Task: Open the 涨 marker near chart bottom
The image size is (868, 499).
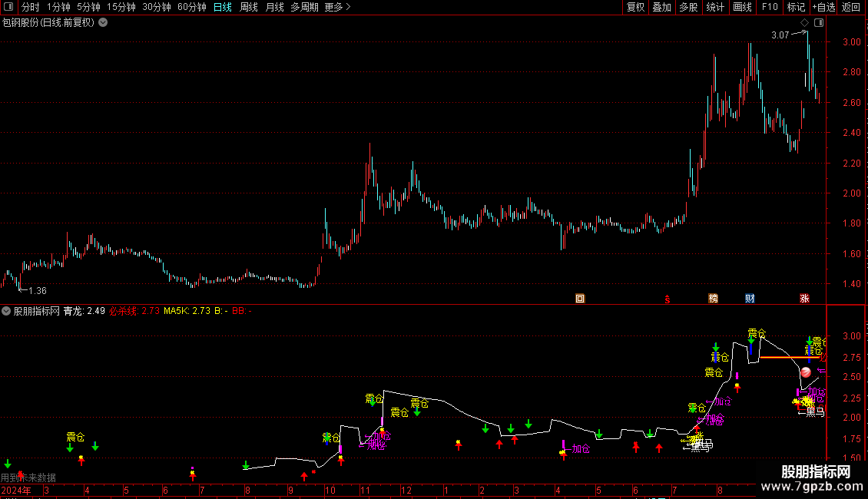Action: coord(804,299)
